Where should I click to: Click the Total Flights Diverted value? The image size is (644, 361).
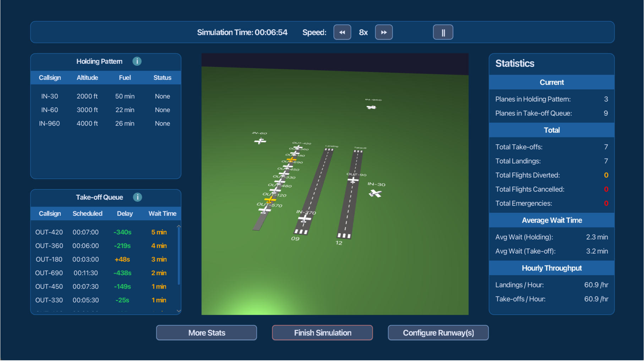606,175
